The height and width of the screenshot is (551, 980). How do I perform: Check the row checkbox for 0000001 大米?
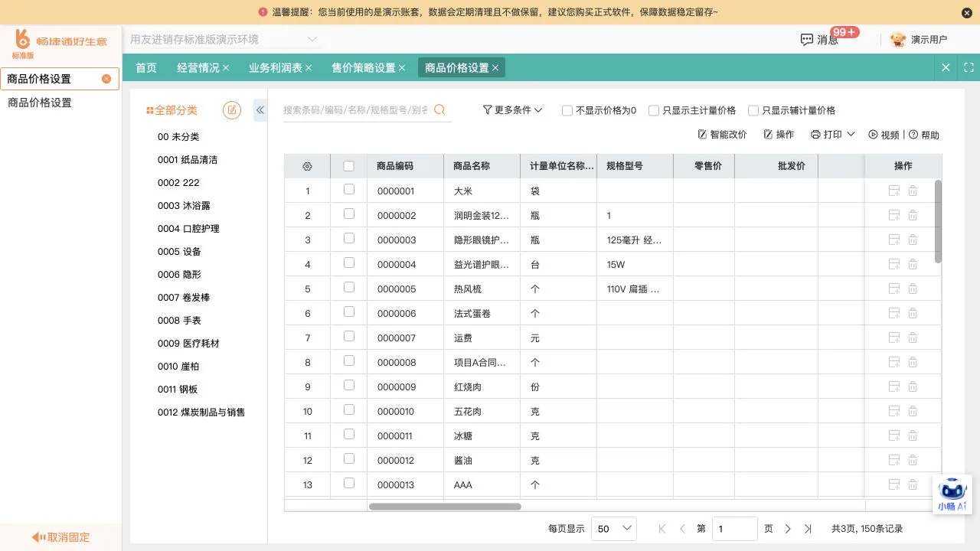349,189
